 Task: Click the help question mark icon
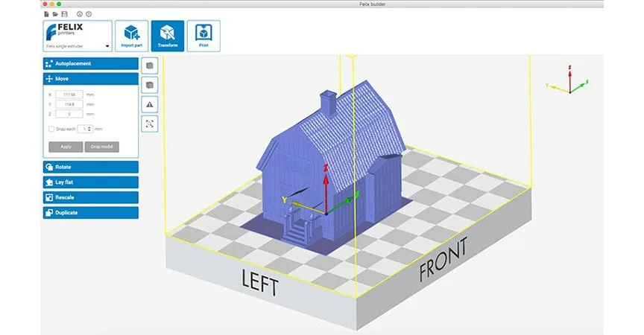[x=89, y=14]
